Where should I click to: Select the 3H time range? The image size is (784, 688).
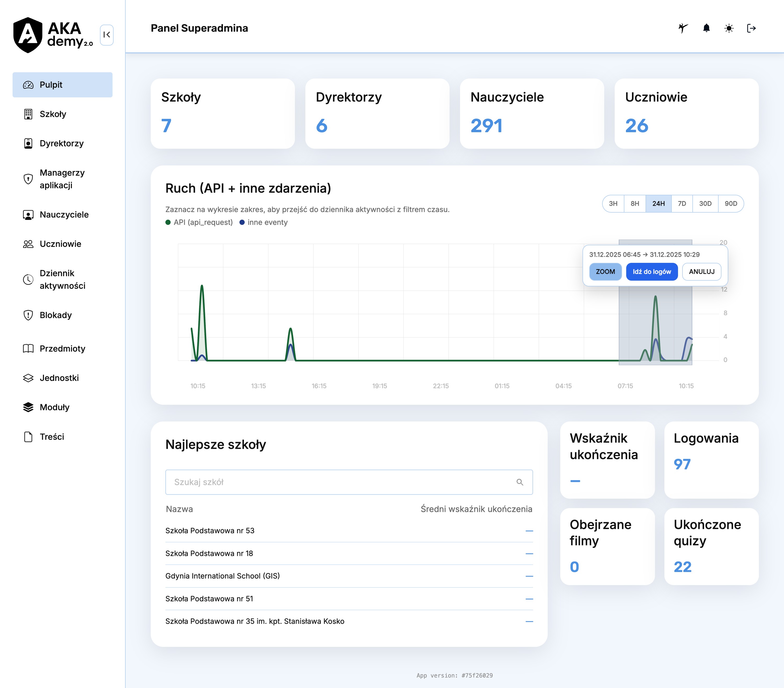click(613, 203)
